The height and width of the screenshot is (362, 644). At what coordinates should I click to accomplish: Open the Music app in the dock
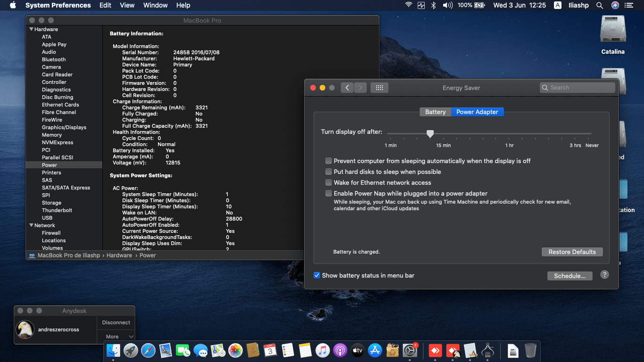tap(322, 350)
